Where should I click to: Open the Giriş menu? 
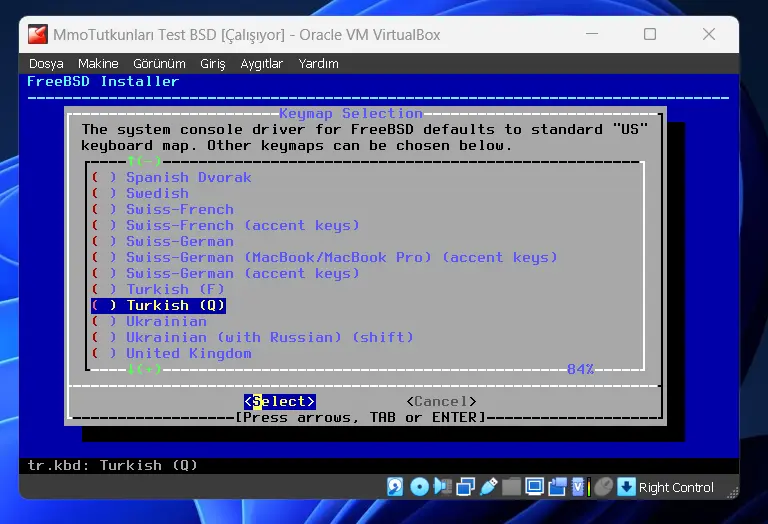[x=213, y=64]
